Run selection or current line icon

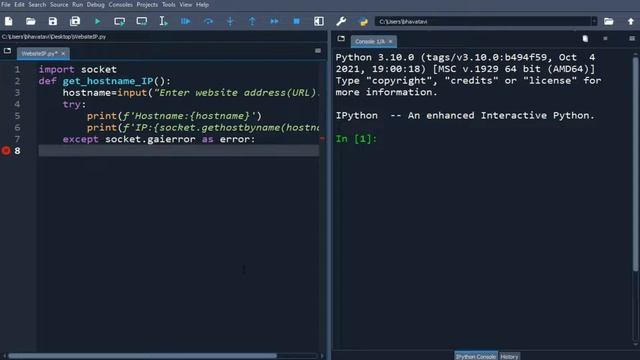pyautogui.click(x=163, y=21)
